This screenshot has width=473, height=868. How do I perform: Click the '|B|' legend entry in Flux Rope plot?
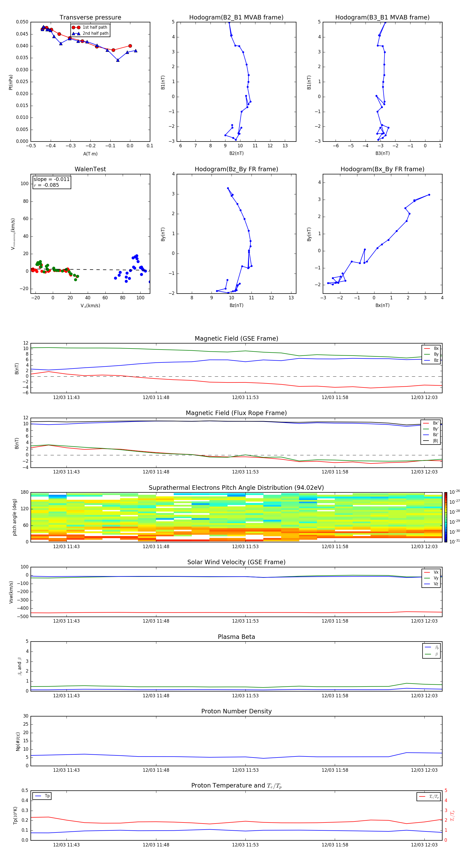coord(431,441)
